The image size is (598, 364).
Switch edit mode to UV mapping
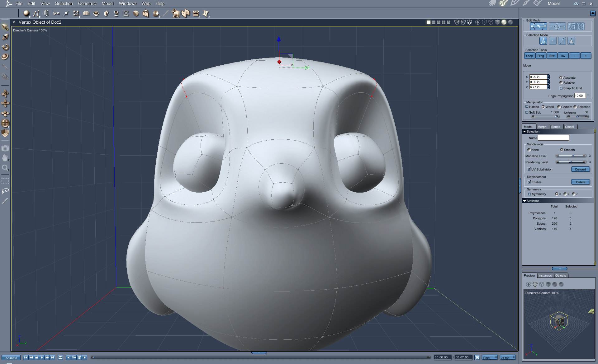pyautogui.click(x=576, y=27)
